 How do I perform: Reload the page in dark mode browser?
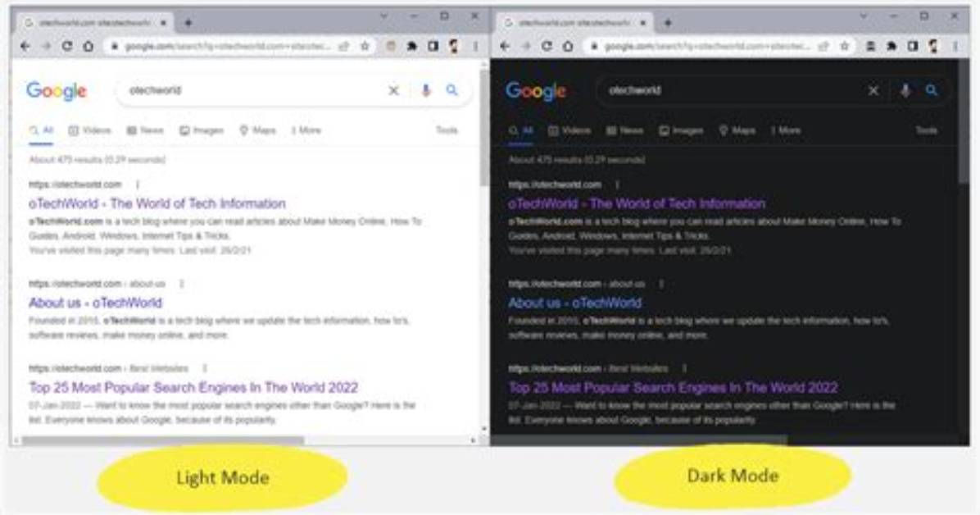coord(547,46)
